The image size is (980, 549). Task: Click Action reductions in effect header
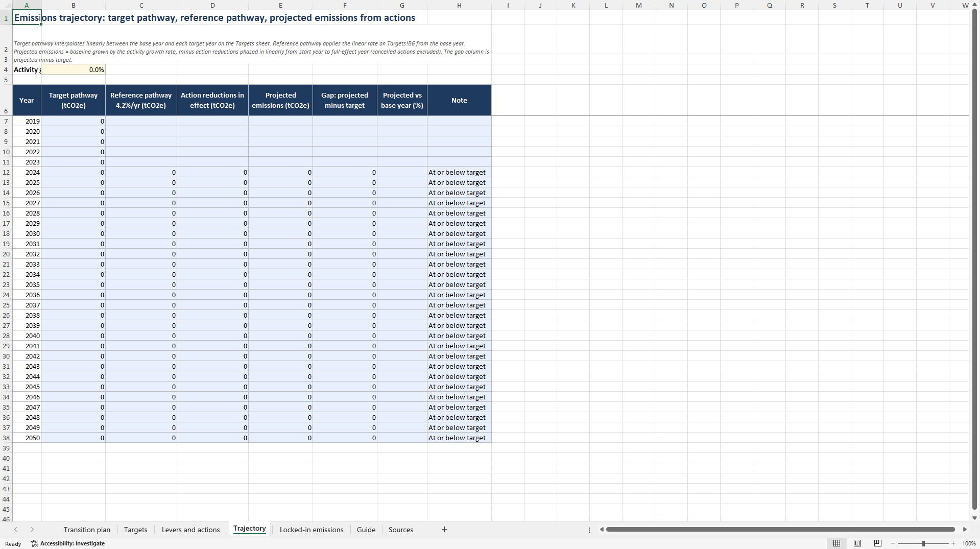tap(212, 100)
